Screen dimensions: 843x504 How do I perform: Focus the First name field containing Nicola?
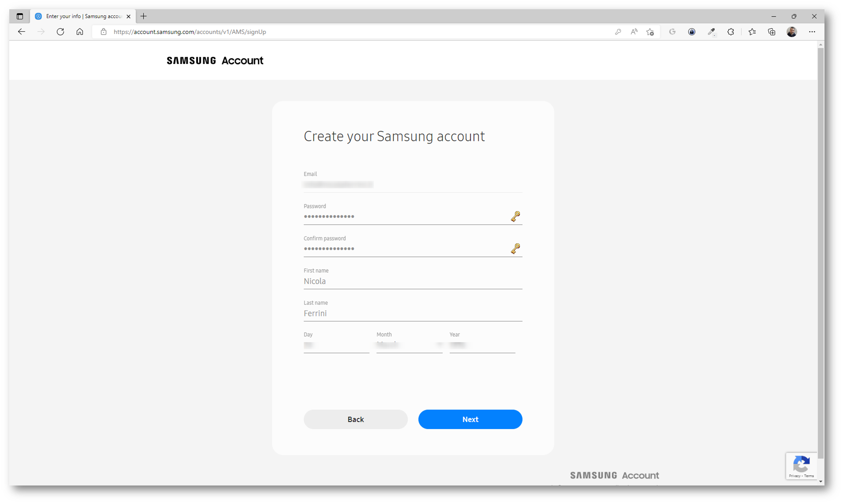coord(413,282)
